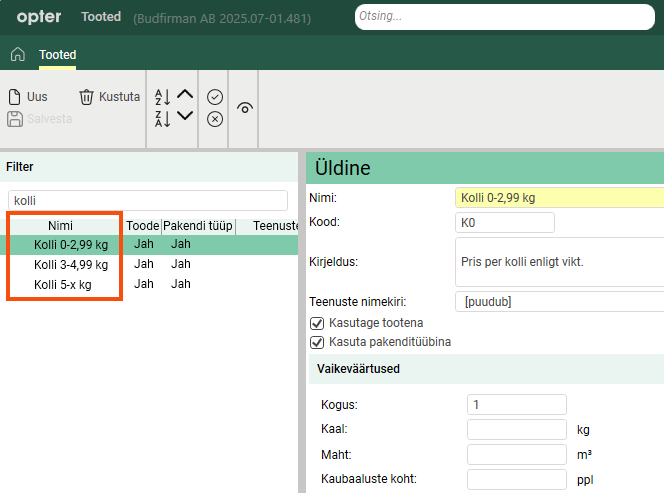Screen dimensions: 664x493
Task: Select Kolli 5-x kg row
Action: click(62, 284)
